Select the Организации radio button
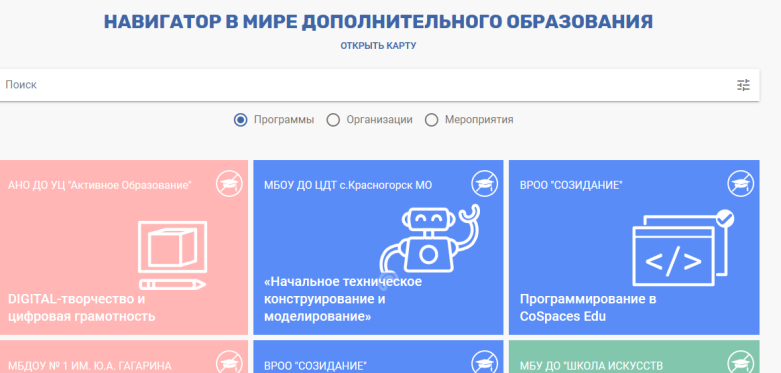 (x=333, y=120)
